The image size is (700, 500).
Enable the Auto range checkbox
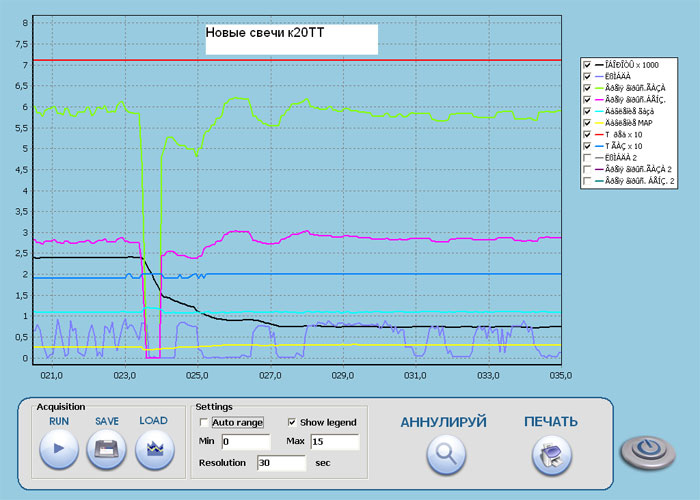pyautogui.click(x=204, y=422)
